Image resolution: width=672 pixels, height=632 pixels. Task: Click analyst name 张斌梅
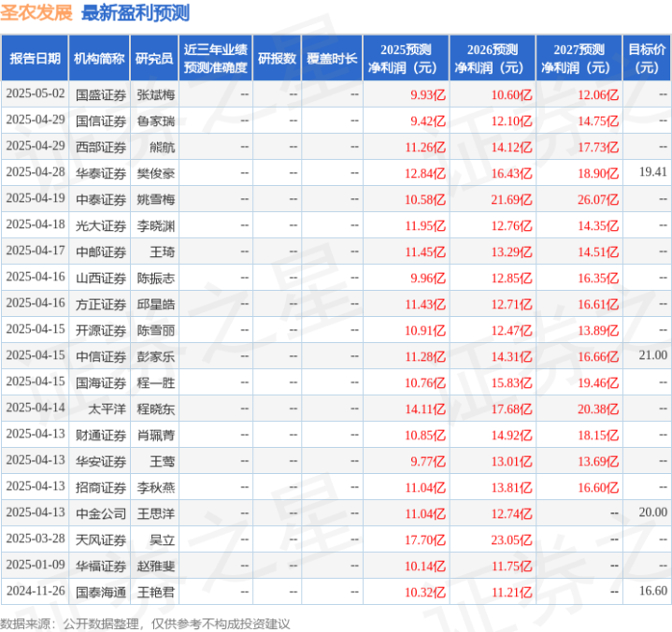[155, 94]
